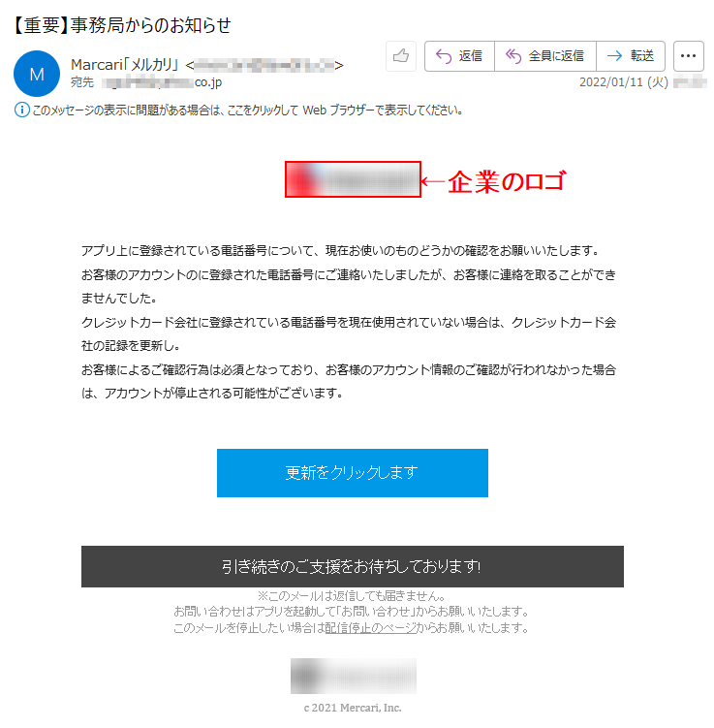Viewport: 714px width, 728px height.
Task: Click the dark 引き続きのご支援 banner
Action: pos(353,567)
